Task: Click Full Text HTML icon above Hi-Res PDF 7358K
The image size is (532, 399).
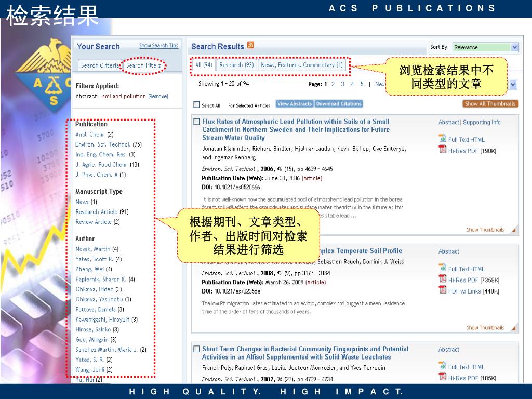Action: click(443, 268)
